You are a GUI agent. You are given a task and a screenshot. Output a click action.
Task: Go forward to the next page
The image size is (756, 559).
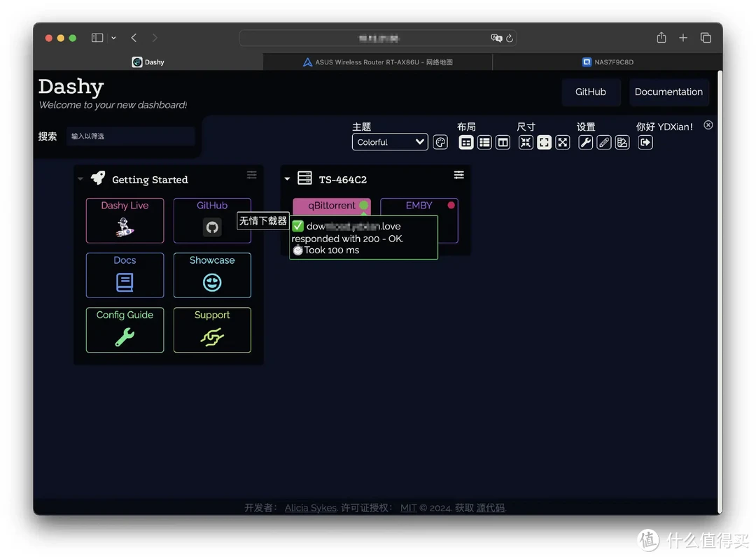(x=154, y=38)
